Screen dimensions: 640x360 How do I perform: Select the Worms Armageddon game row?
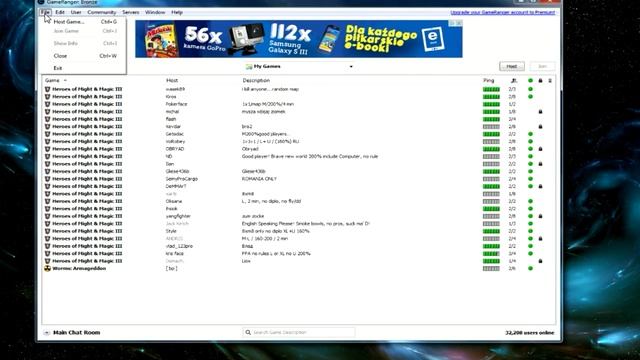pyautogui.click(x=299, y=269)
